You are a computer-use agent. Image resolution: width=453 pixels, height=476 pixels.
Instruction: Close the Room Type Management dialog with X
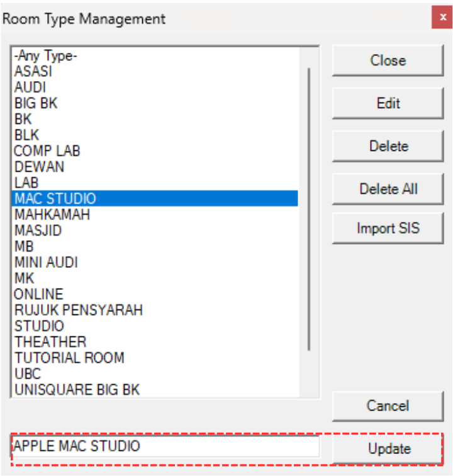(442, 17)
